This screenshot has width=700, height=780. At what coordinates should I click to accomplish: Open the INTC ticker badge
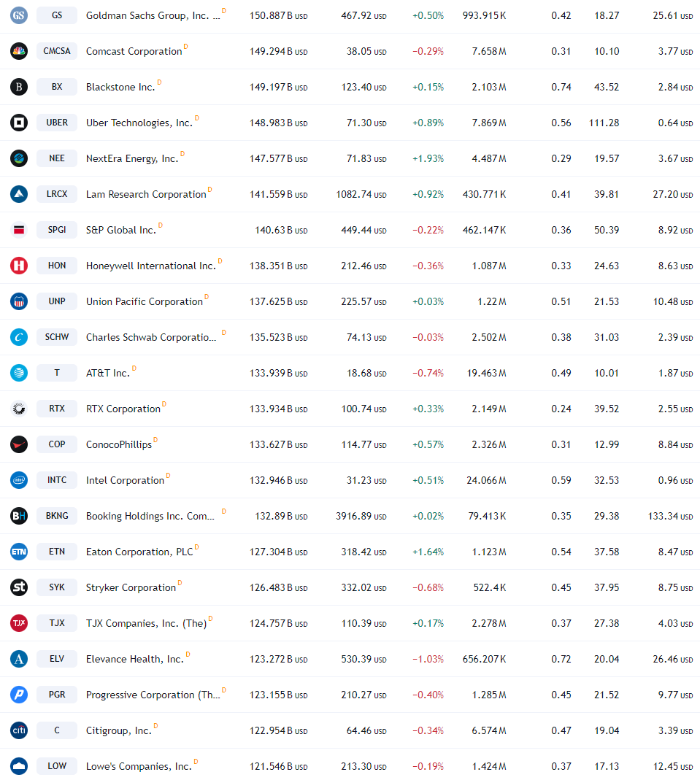pos(57,480)
